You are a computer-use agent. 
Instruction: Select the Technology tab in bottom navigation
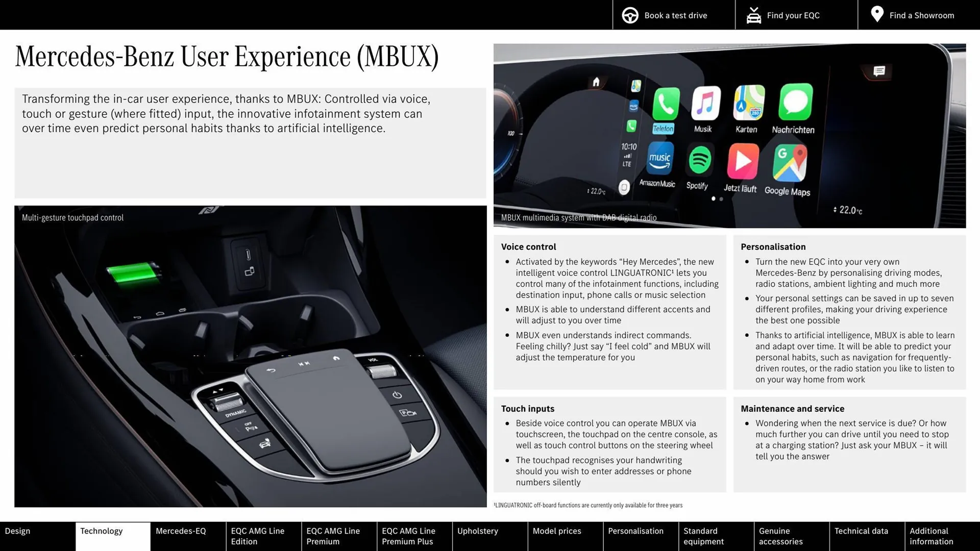pyautogui.click(x=101, y=536)
